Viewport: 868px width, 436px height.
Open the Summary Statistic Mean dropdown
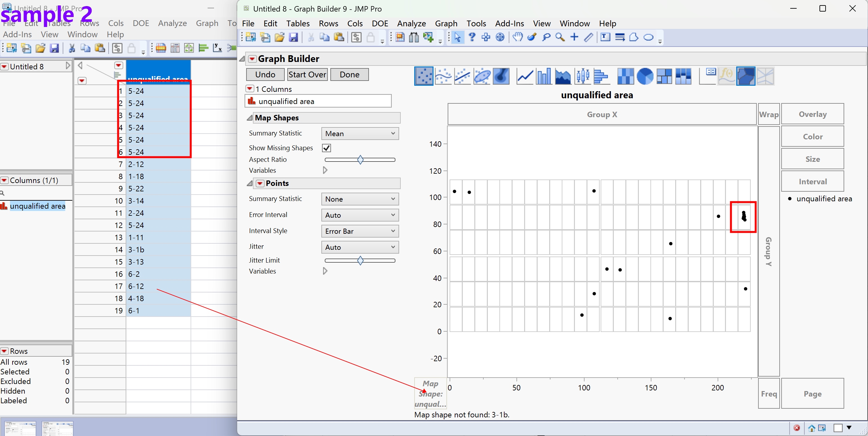tap(360, 133)
